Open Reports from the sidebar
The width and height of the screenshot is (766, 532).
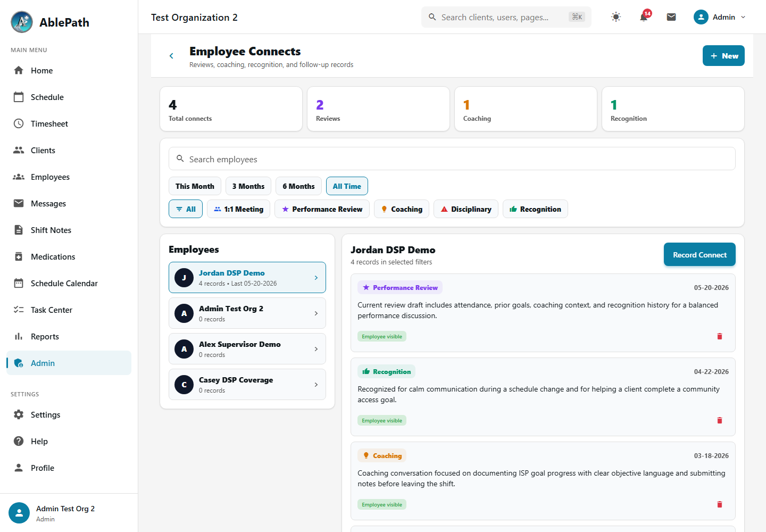pos(69,336)
